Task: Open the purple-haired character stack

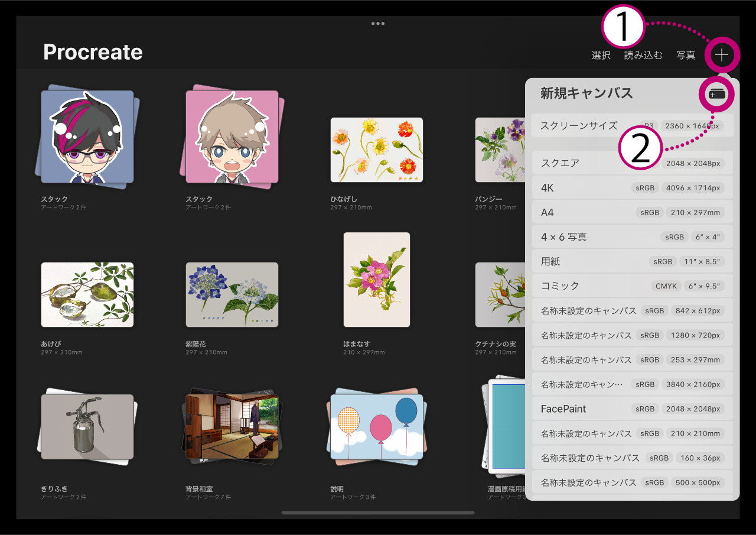Action: tap(87, 137)
